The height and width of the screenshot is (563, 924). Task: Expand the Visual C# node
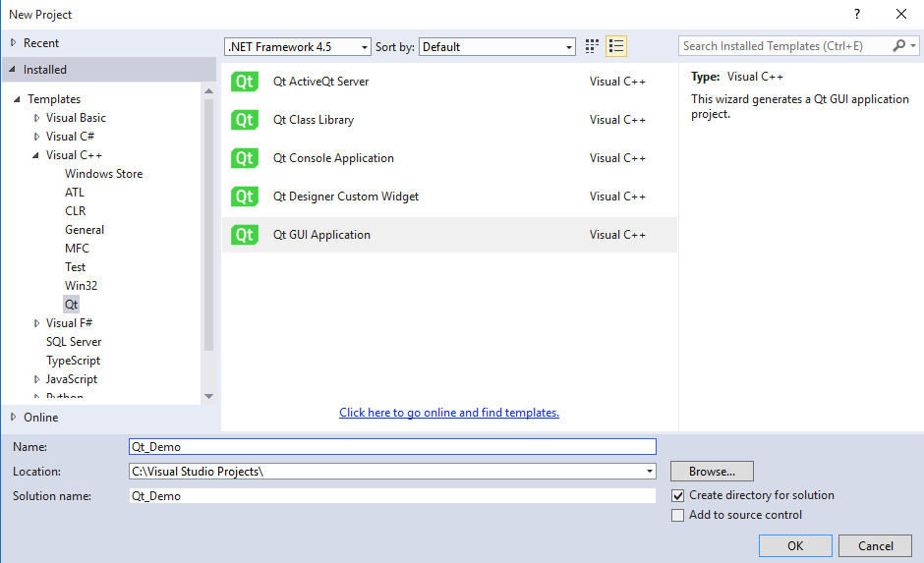(x=36, y=137)
